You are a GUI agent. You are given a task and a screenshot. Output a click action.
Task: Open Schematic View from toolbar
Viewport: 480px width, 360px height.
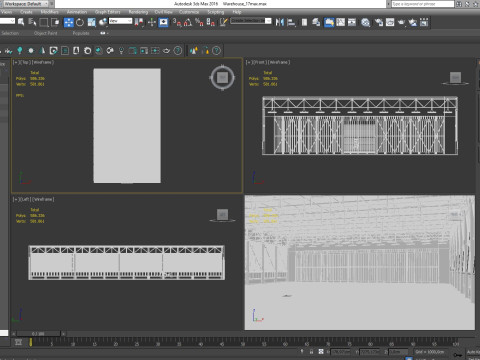point(352,22)
